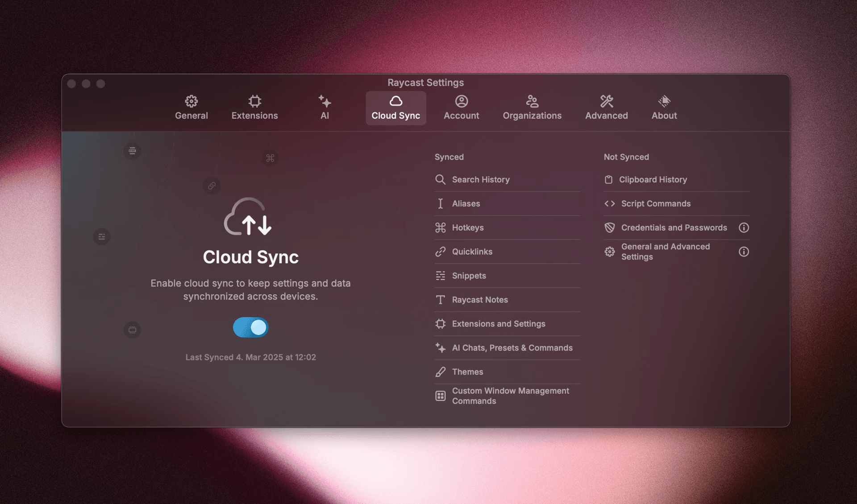Click the Clipboard History icon under Not Synced
The height and width of the screenshot is (504, 857).
pos(609,179)
